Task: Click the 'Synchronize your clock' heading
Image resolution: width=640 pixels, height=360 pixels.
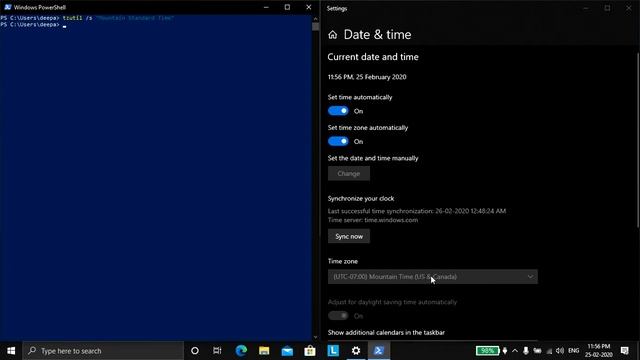Action: [361, 198]
